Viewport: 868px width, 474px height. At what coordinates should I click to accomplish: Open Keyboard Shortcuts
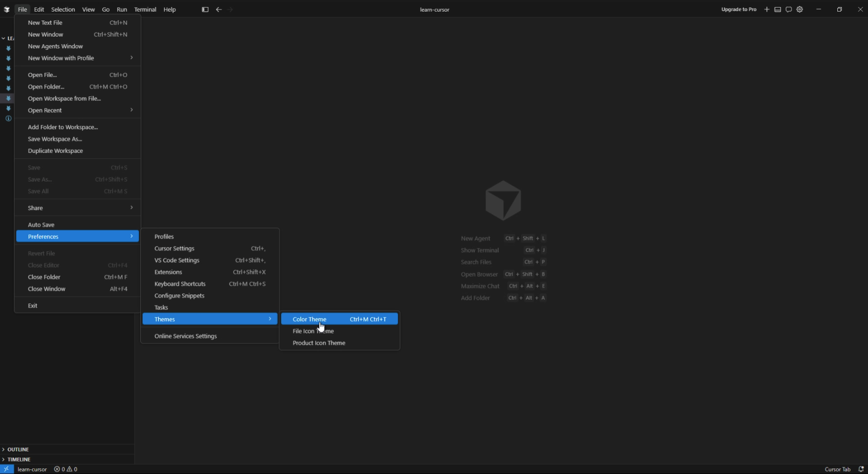(210, 284)
